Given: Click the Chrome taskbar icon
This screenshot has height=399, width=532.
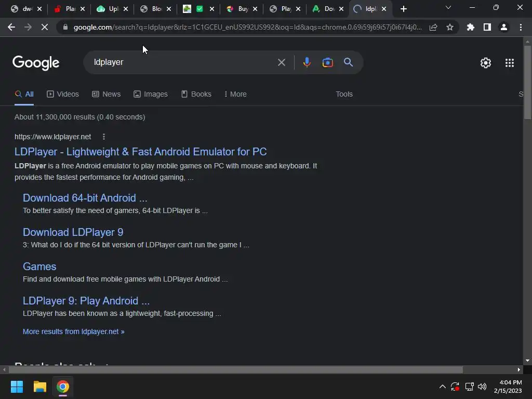Looking at the screenshot, I should pos(63,387).
